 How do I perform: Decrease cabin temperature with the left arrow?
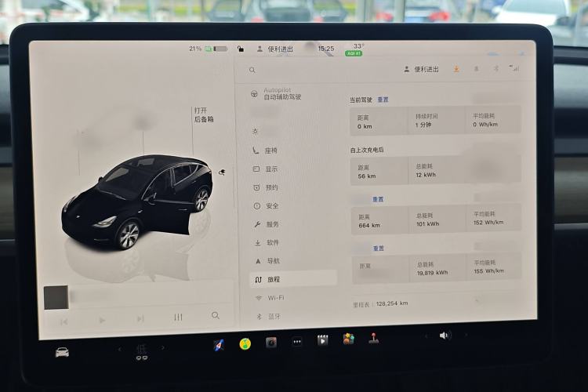pos(120,349)
